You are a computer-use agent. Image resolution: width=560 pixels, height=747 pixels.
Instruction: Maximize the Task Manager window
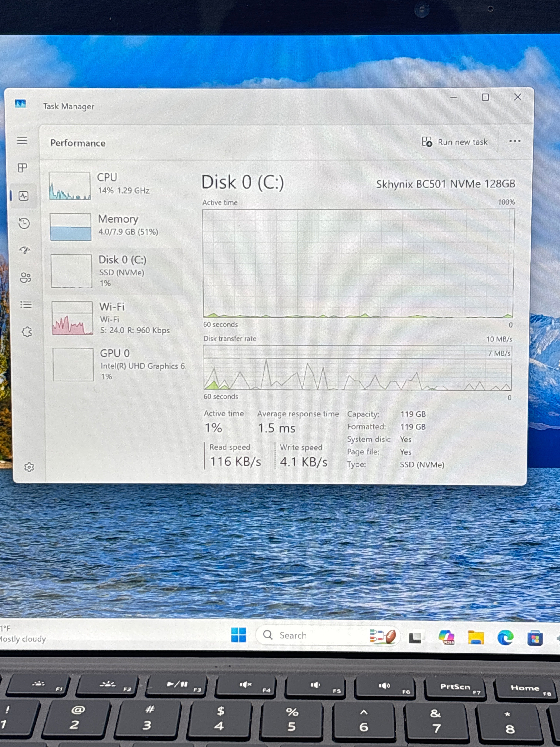(x=485, y=97)
